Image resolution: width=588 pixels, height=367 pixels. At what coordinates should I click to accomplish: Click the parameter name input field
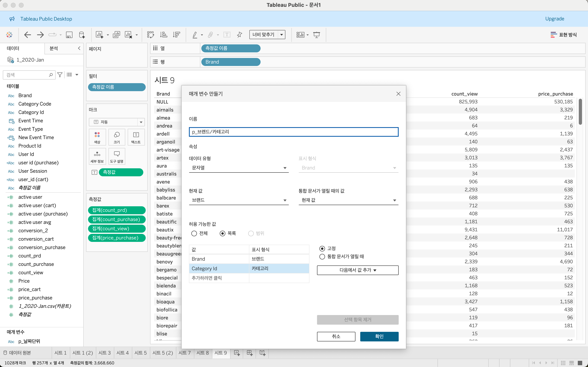pos(294,132)
